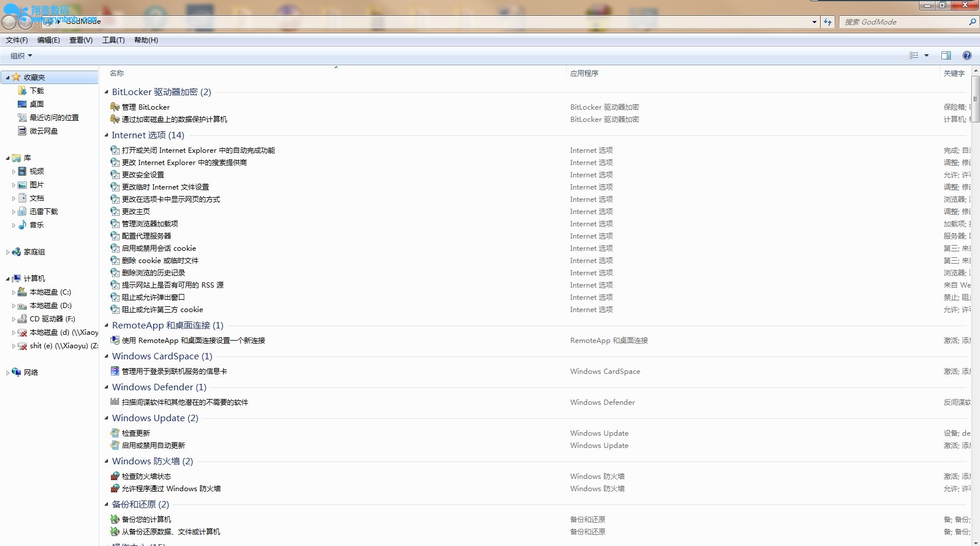Select 打开或关闭 Internet Explorer 中的自动完成功能

point(198,150)
